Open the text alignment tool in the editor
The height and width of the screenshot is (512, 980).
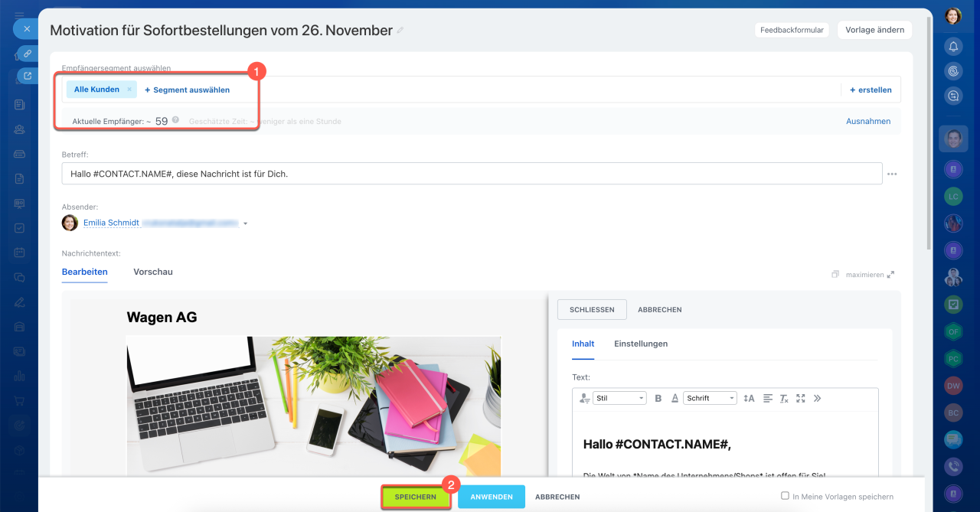point(768,398)
